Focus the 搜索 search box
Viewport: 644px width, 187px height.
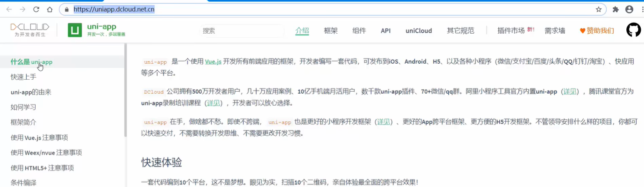242,30
